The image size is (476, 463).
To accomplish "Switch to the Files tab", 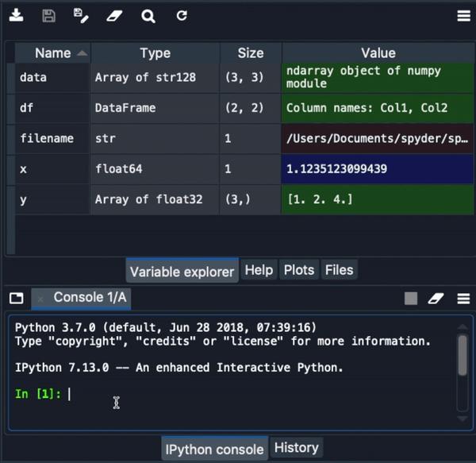I will click(339, 270).
